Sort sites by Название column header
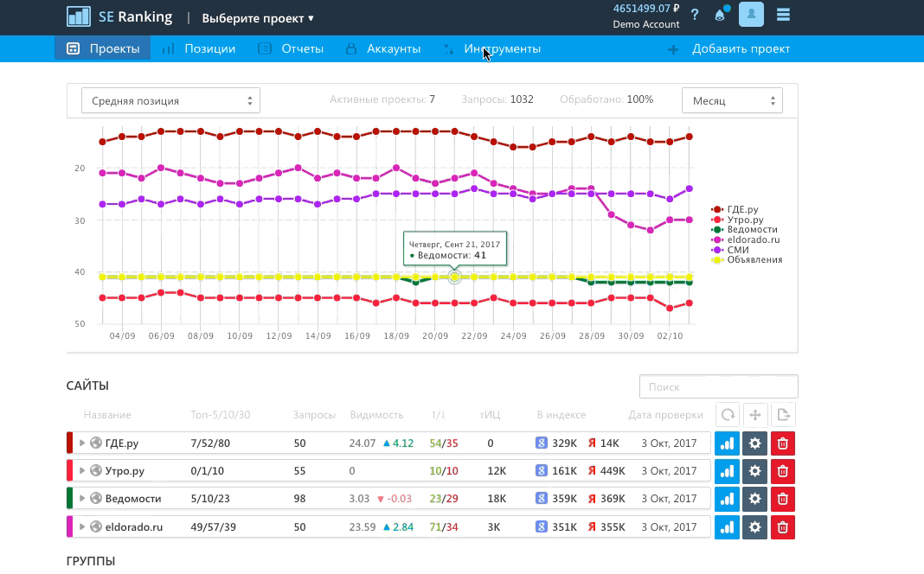Image resolution: width=924 pixels, height=574 pixels. click(107, 415)
